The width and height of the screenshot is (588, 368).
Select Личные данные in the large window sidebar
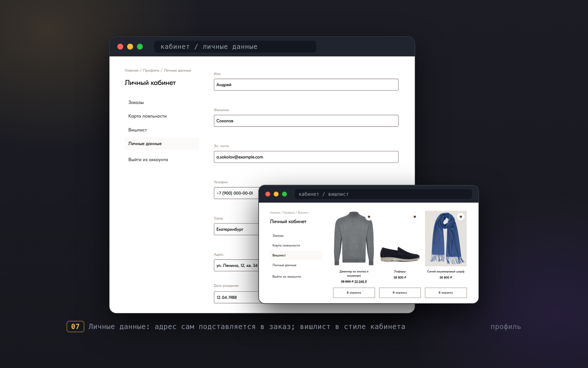[x=162, y=144]
